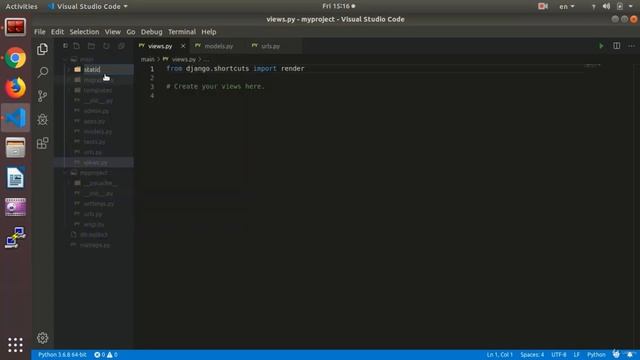Launch Firefox from the dock
This screenshot has width=640, height=360.
pos(16,88)
